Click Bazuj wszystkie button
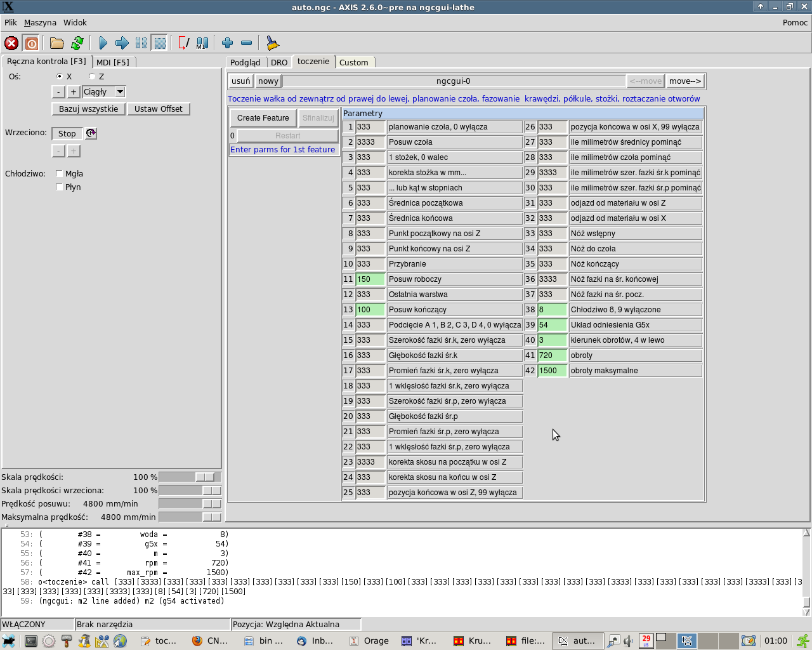 pyautogui.click(x=89, y=109)
